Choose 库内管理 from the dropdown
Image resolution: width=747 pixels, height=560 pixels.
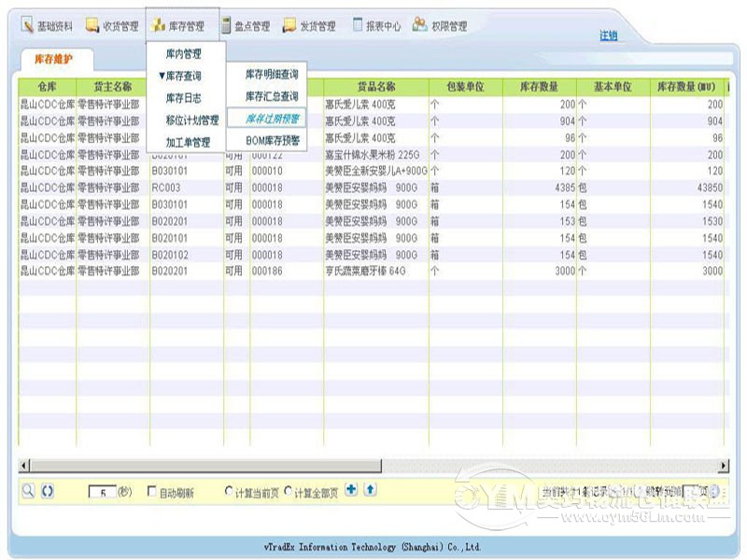coord(183,54)
